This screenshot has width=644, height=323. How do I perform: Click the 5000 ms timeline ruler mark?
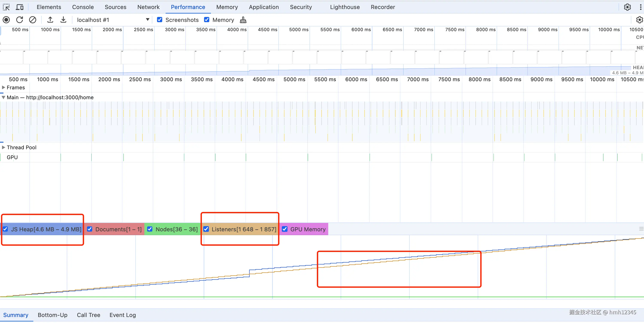[294, 79]
